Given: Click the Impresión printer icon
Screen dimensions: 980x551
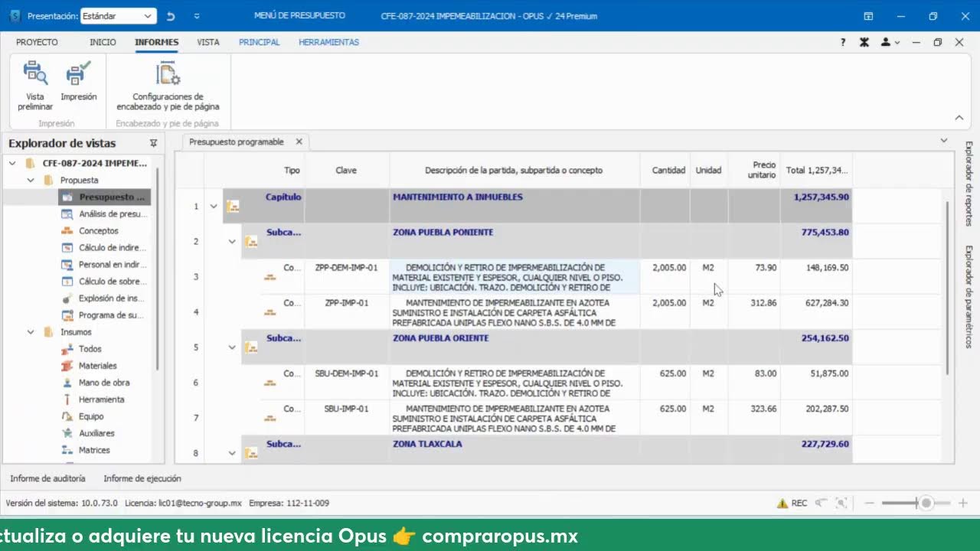Looking at the screenshot, I should 78,73.
